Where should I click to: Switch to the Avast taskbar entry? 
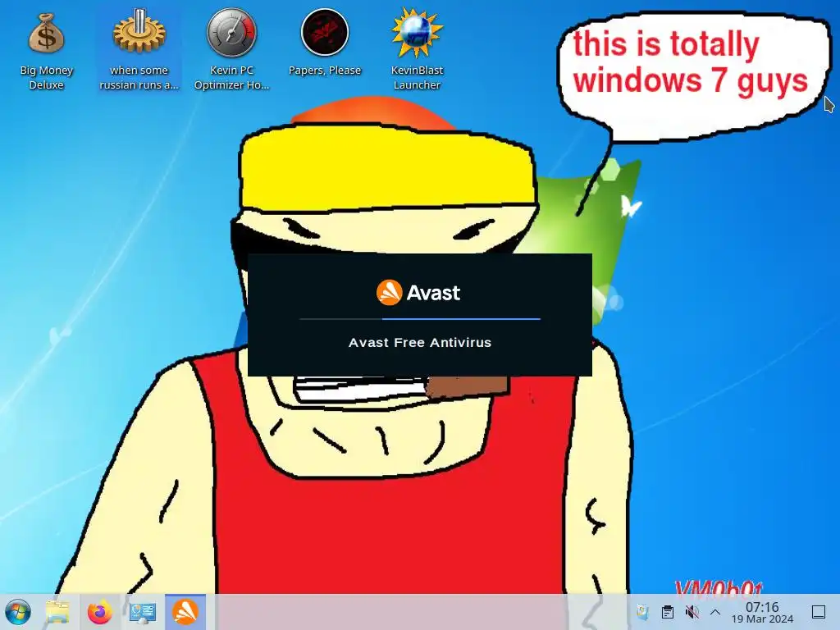pyautogui.click(x=185, y=612)
